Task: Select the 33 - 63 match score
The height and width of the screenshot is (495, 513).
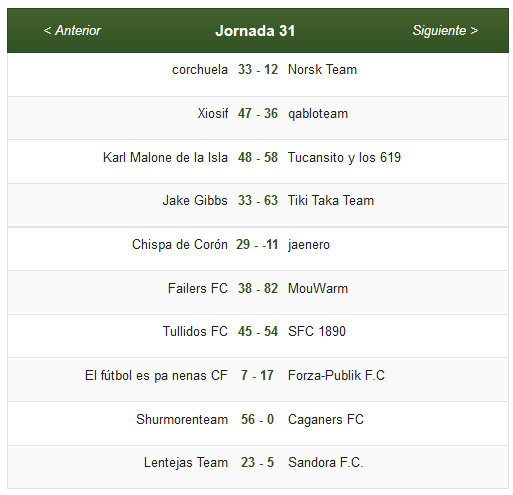Action: (258, 201)
